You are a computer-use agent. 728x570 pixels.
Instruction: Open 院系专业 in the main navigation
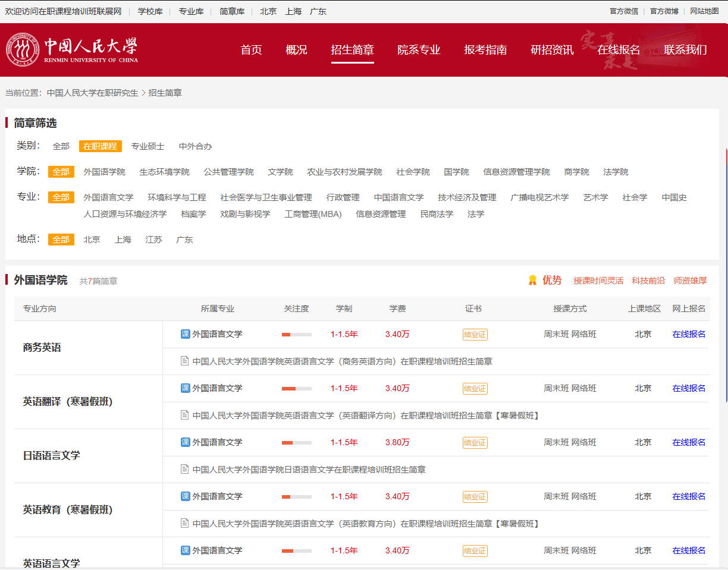419,50
